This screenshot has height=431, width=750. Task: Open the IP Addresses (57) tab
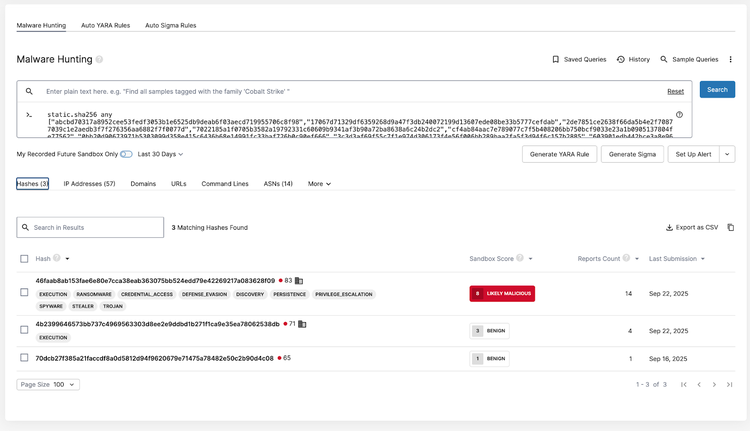[x=89, y=184]
